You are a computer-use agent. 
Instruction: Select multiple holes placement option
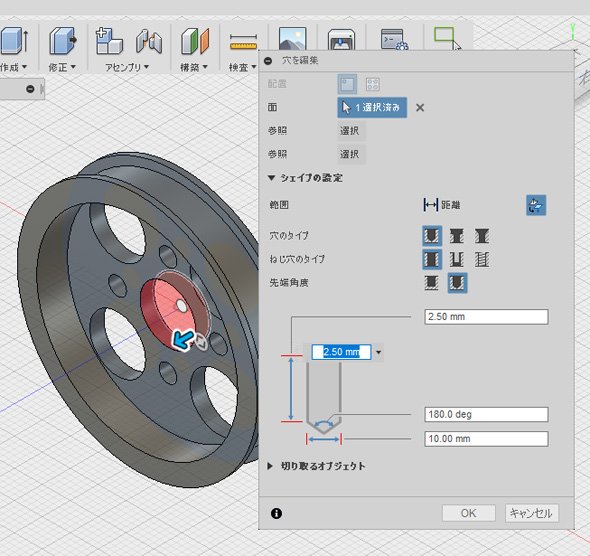373,84
